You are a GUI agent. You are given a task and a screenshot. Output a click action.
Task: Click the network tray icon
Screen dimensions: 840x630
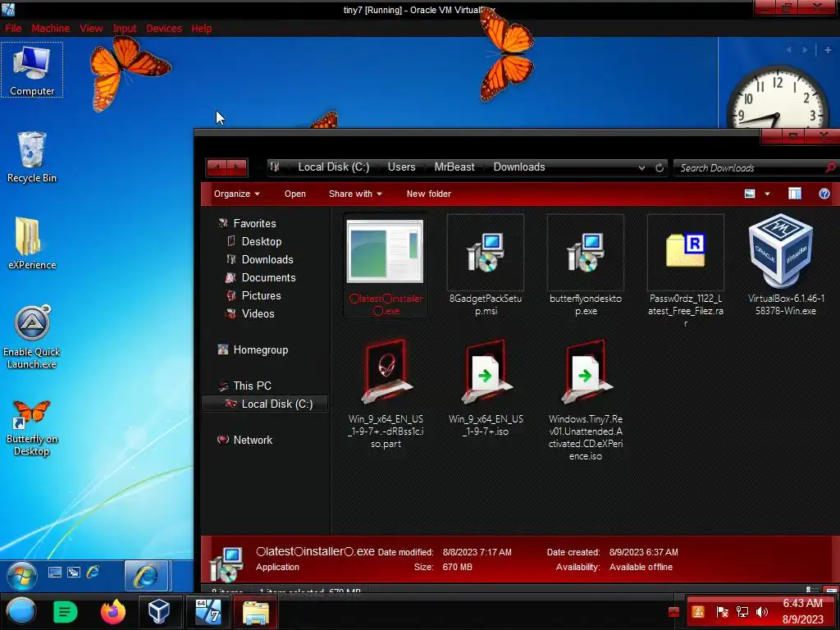[742, 612]
